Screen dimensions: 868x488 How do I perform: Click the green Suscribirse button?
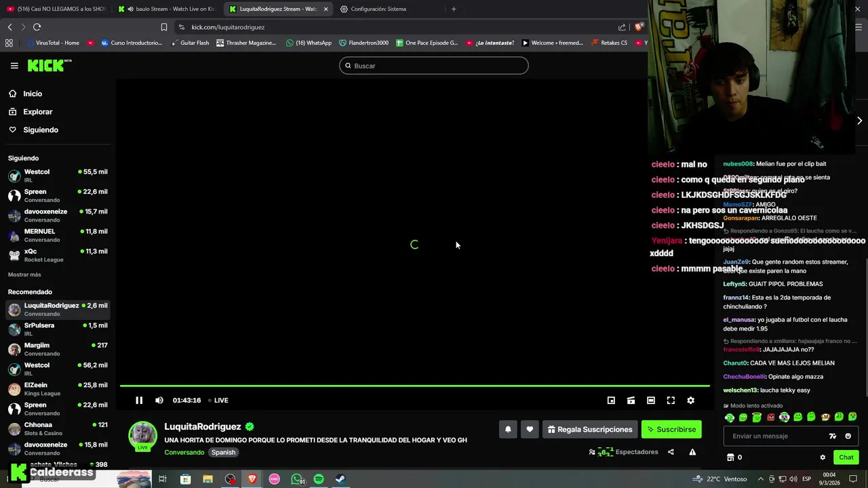click(671, 429)
